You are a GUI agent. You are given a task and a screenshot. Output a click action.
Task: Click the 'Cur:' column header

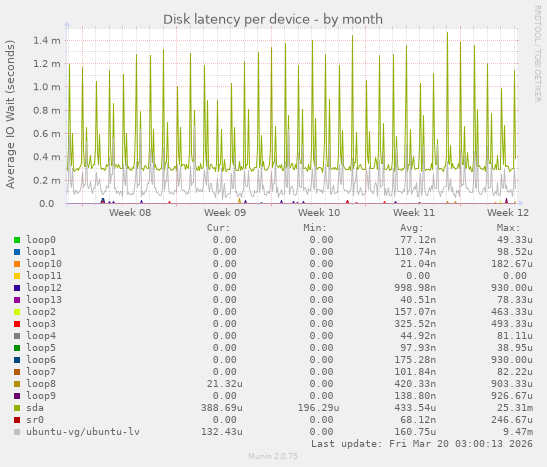click(218, 228)
